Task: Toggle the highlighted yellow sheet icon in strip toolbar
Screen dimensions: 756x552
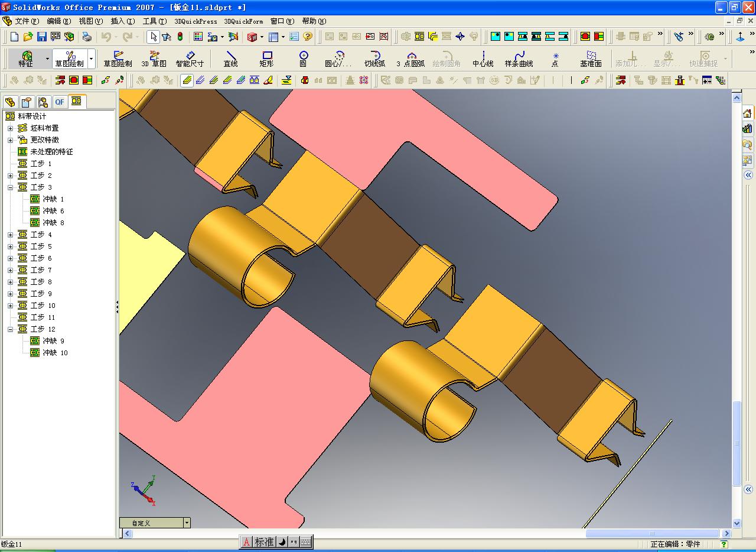Action: [187, 80]
